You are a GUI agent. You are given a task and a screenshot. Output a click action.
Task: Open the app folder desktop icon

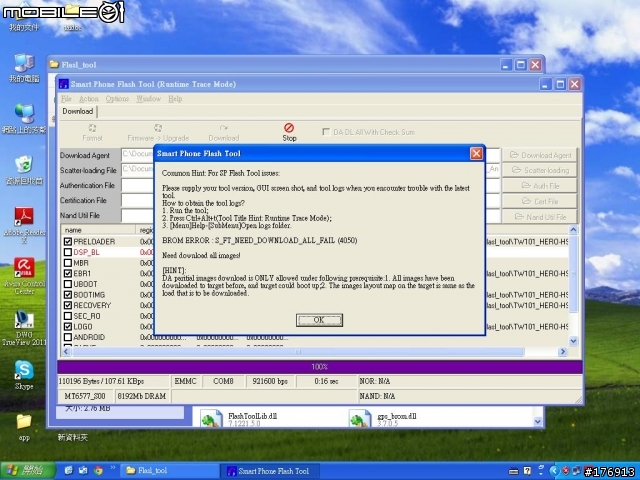[24, 427]
